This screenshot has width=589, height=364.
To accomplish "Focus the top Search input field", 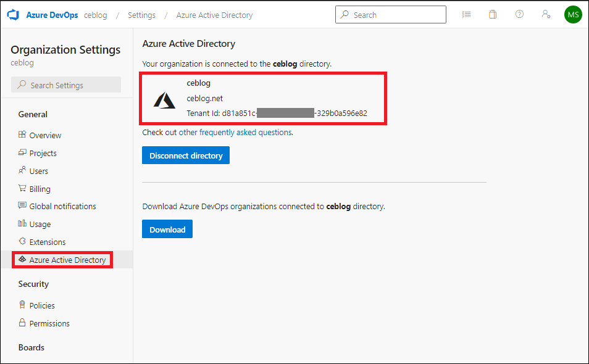I will tap(391, 15).
